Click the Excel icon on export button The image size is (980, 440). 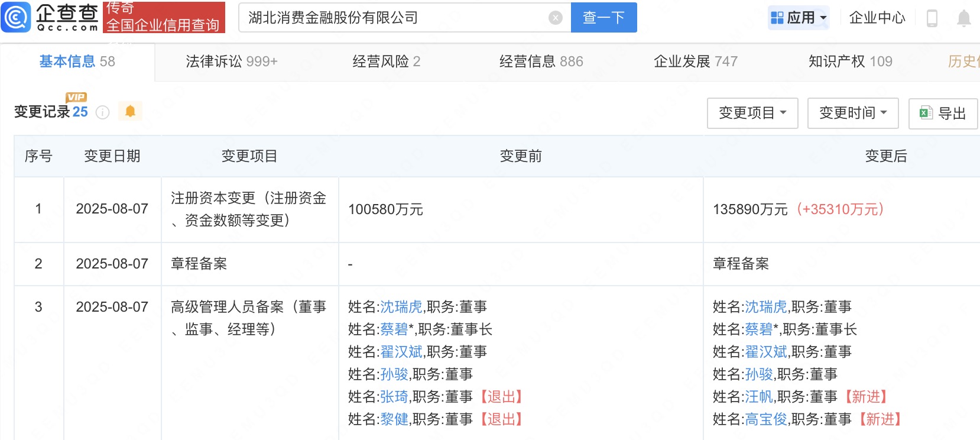(x=926, y=113)
